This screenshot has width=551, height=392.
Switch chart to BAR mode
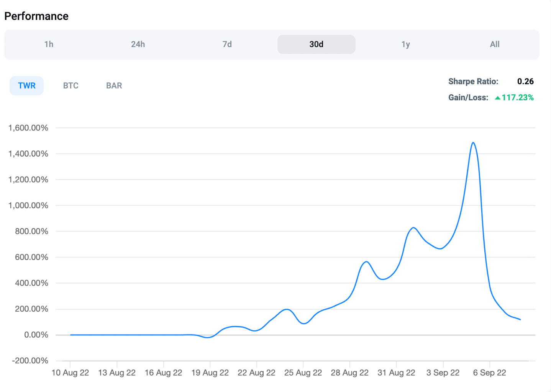[114, 86]
